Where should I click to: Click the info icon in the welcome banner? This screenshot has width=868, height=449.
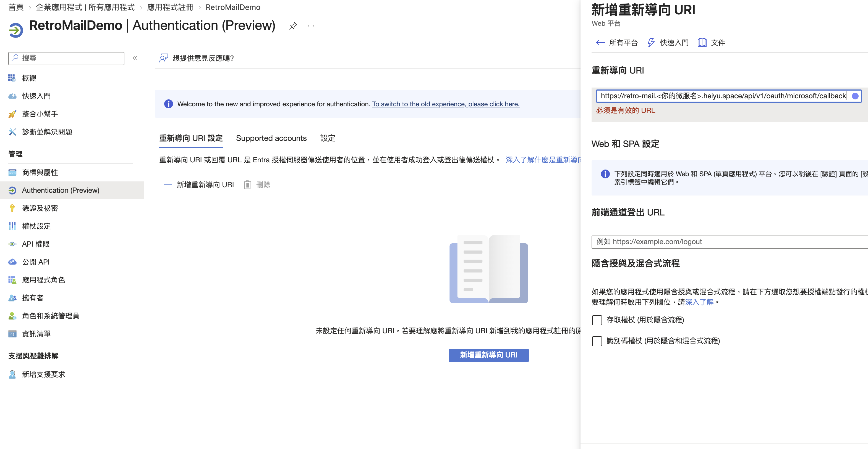click(x=168, y=104)
